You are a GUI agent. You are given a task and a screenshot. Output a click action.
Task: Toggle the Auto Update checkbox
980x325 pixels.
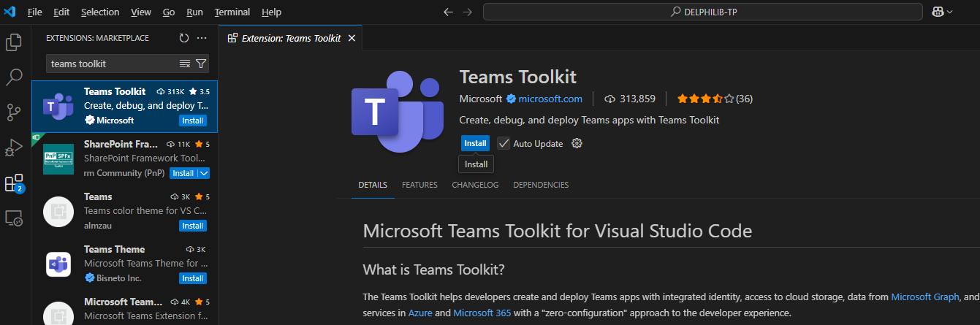click(504, 143)
